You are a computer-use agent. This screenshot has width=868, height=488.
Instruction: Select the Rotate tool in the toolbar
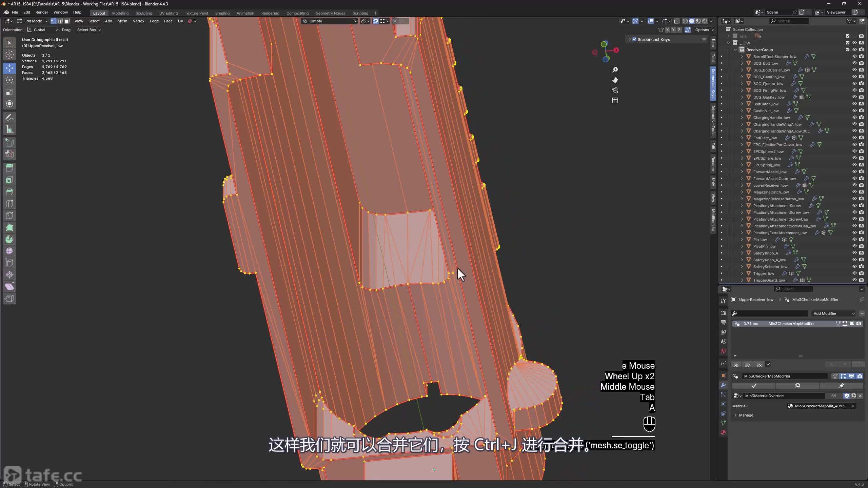click(x=9, y=80)
